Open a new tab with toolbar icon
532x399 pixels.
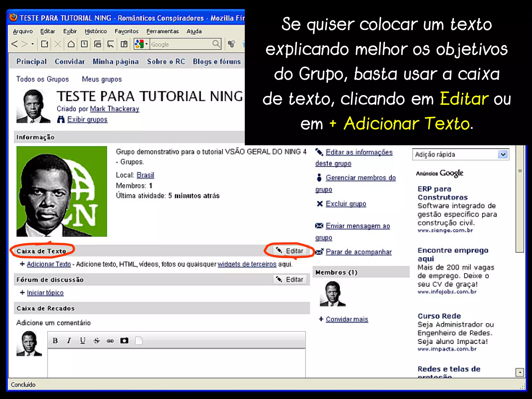point(45,44)
